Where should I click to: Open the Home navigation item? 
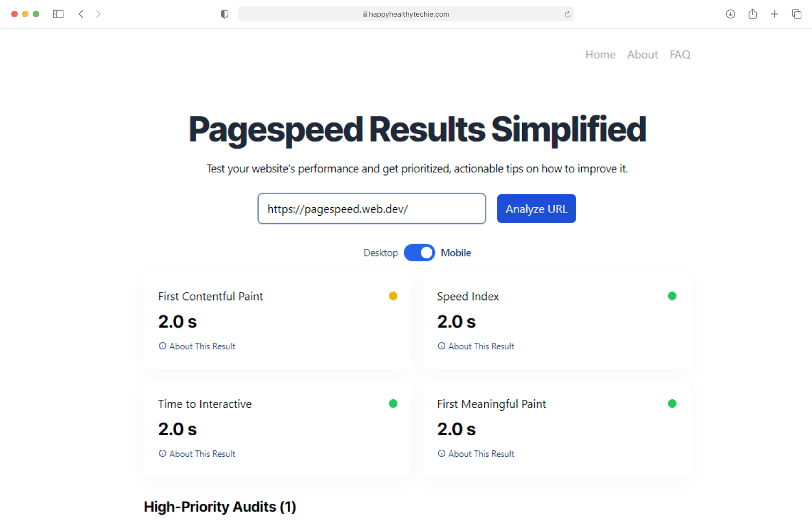[600, 55]
